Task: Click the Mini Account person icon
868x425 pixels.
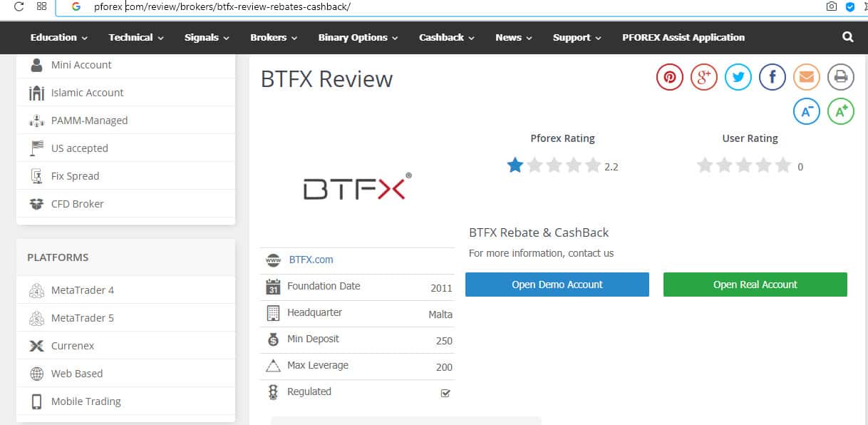Action: pos(36,65)
